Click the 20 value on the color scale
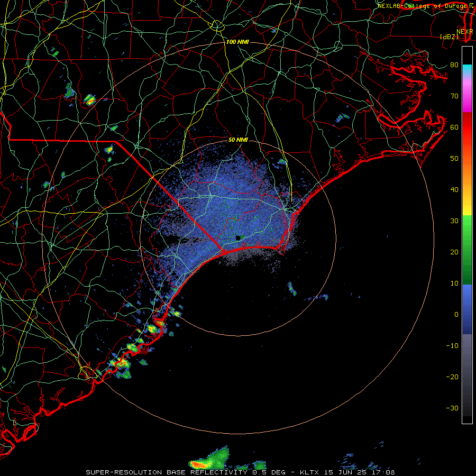This screenshot has width=476, height=476. point(454,253)
